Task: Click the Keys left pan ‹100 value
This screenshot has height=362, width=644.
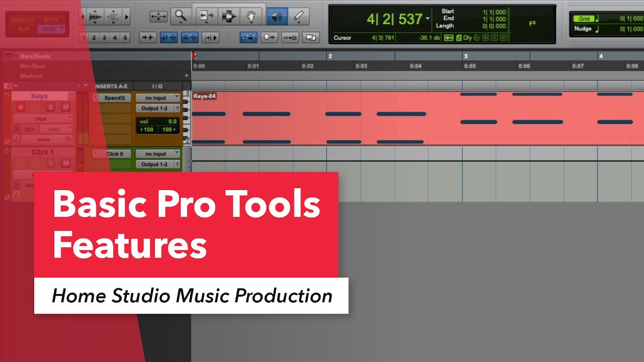Action: (147, 130)
